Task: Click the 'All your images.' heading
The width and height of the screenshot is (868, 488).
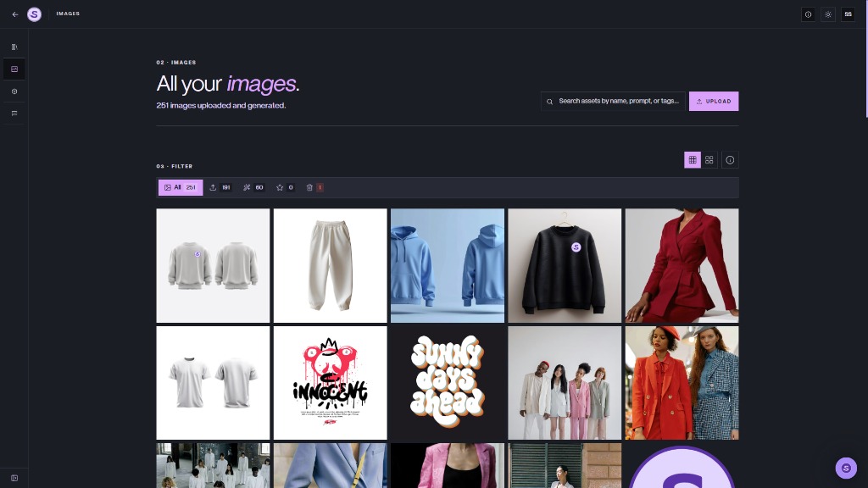Action: click(228, 84)
